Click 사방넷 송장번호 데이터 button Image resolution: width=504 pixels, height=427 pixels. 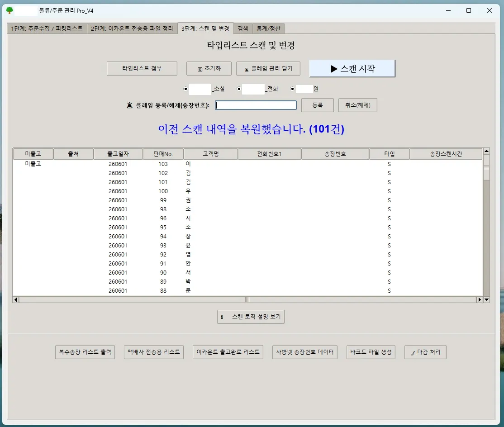click(x=305, y=352)
